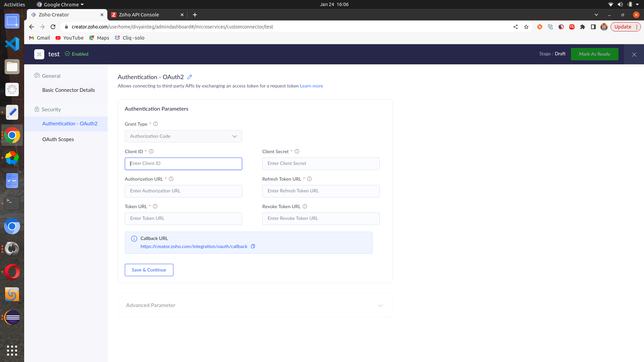Image resolution: width=644 pixels, height=362 pixels.
Task: Click the info icon next to Token URL
Action: tap(155, 206)
